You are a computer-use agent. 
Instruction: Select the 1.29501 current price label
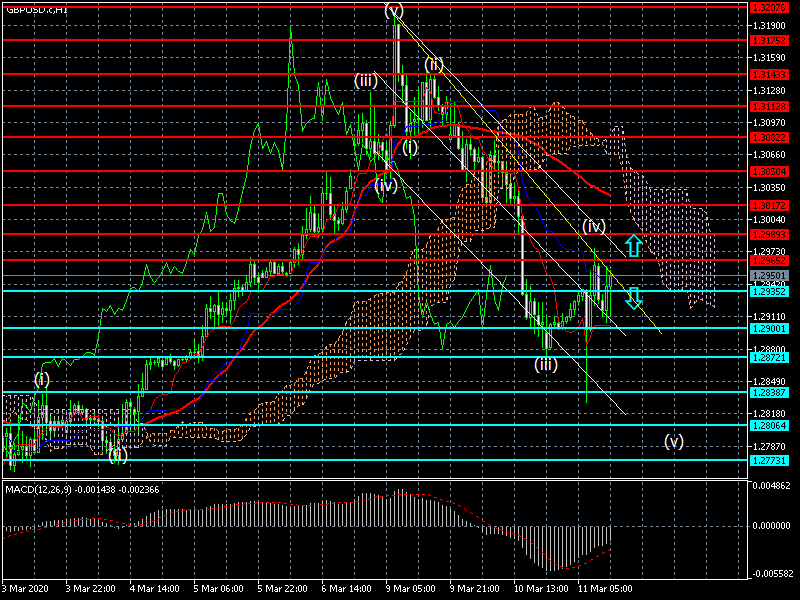coord(769,275)
